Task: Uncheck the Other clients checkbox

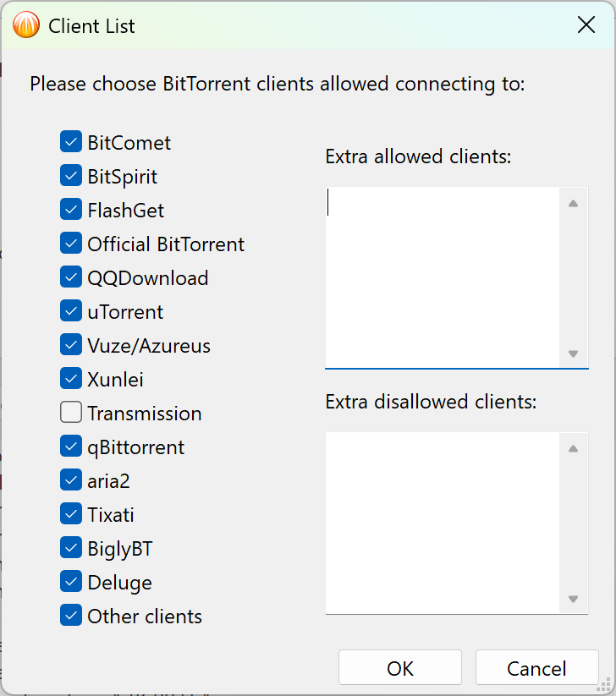Action: click(x=71, y=616)
